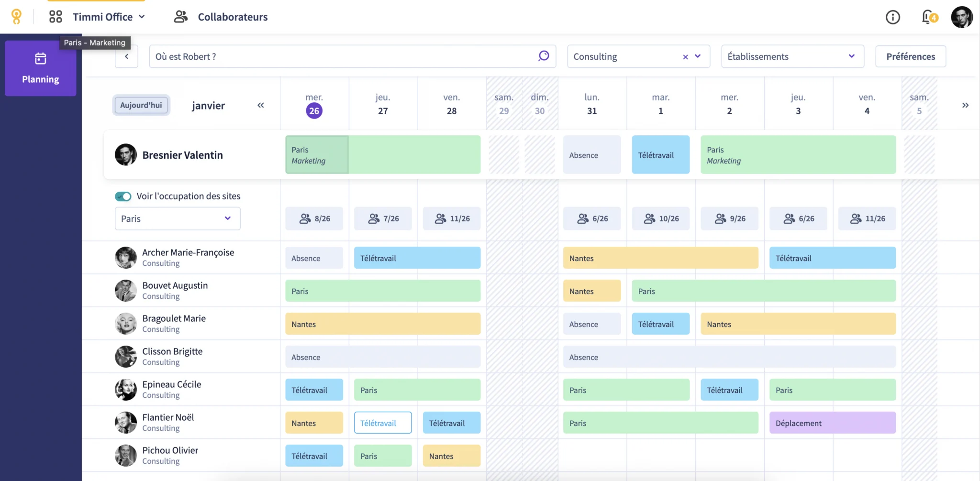This screenshot has height=481, width=980.
Task: Open the Préférences button
Action: click(910, 56)
